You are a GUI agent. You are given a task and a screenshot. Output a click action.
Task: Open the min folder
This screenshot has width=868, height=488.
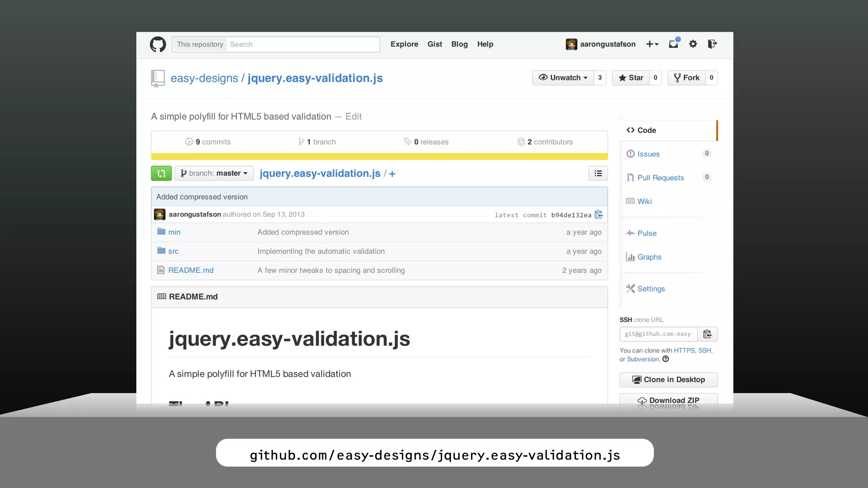174,232
